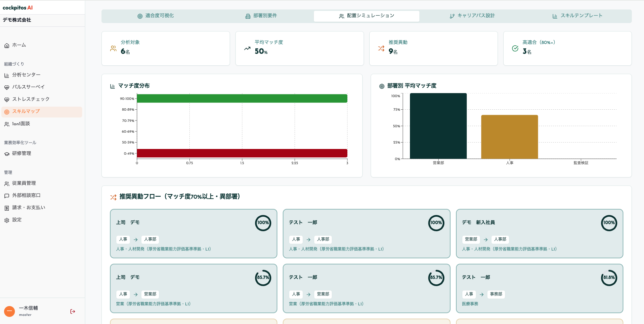Click the 監査検証 axis label
644x324 pixels.
[x=581, y=163]
